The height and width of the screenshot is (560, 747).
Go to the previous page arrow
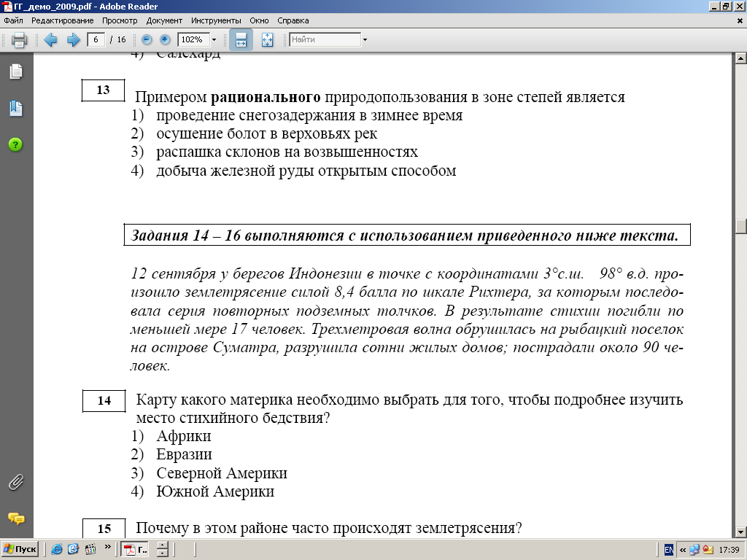point(50,39)
